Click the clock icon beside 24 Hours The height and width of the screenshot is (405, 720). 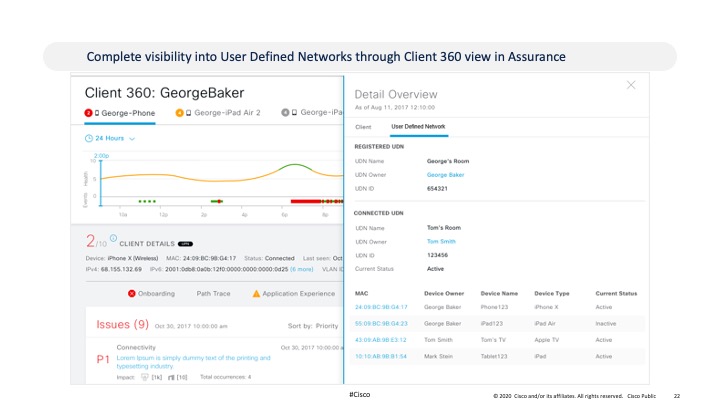(x=89, y=138)
